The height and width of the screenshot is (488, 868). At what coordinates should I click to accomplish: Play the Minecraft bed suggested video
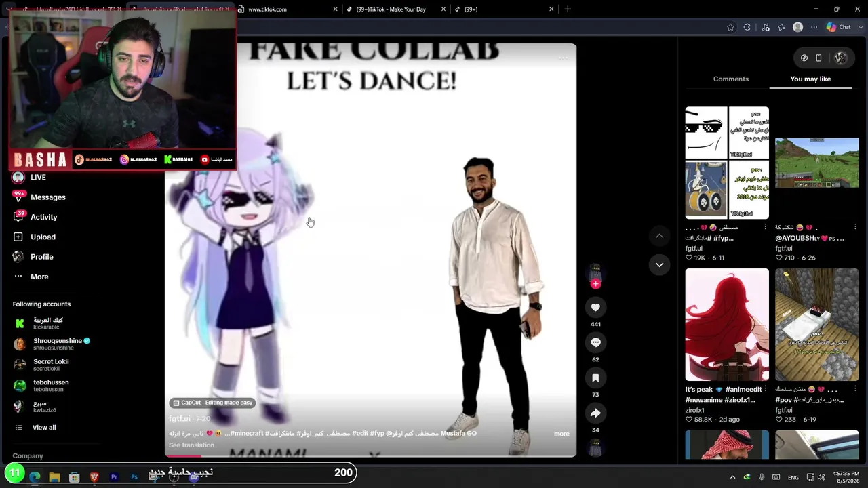tap(817, 325)
